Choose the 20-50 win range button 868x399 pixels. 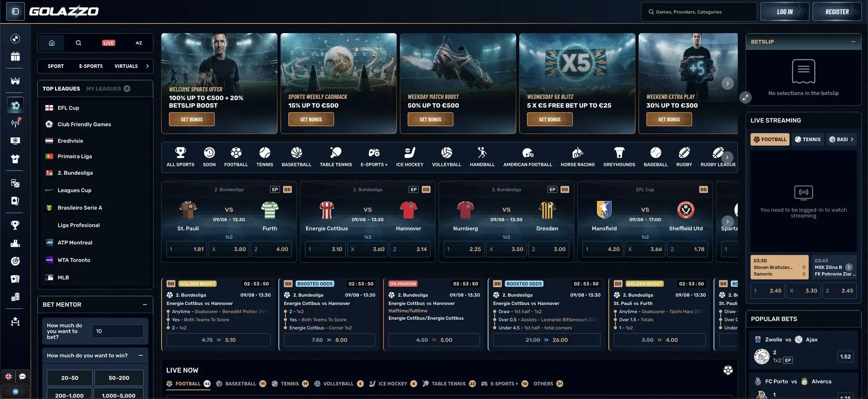coord(70,378)
